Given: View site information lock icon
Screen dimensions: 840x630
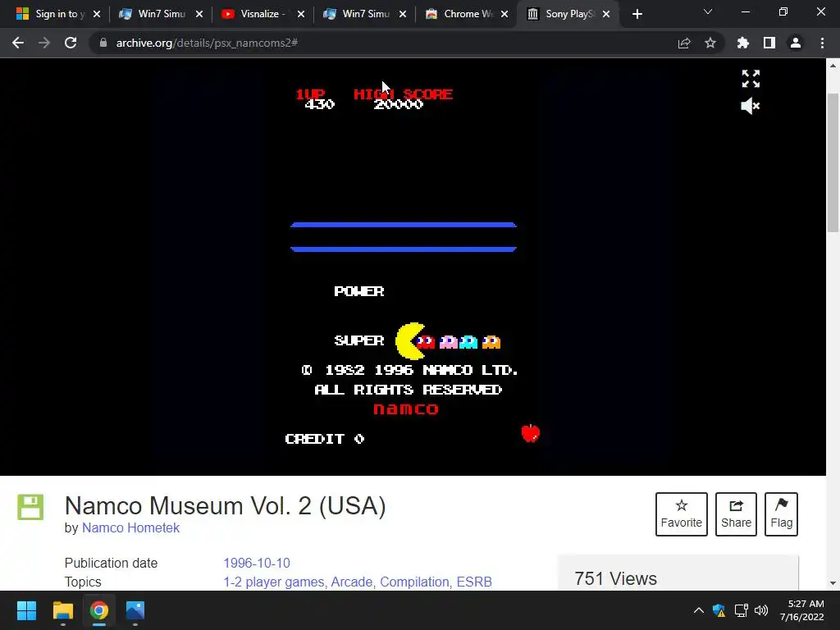Looking at the screenshot, I should [x=103, y=43].
